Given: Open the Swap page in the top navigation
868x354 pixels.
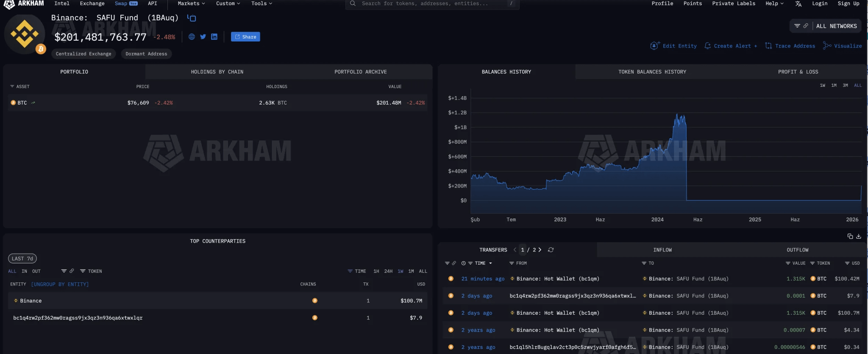Looking at the screenshot, I should pos(126,3).
